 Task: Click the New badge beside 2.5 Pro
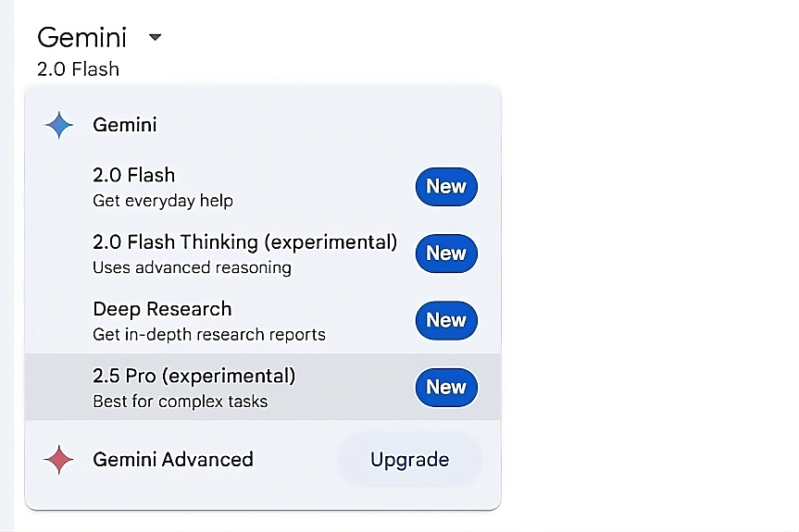pos(445,387)
